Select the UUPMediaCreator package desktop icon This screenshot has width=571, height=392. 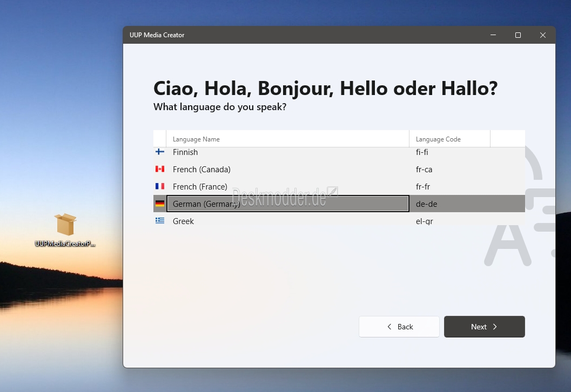pos(65,225)
